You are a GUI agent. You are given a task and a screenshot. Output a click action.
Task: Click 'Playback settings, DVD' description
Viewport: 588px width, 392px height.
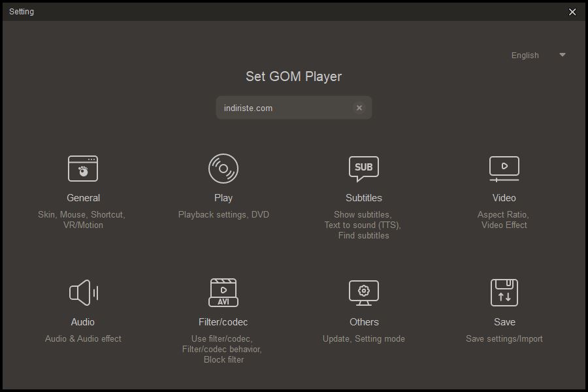(x=223, y=214)
